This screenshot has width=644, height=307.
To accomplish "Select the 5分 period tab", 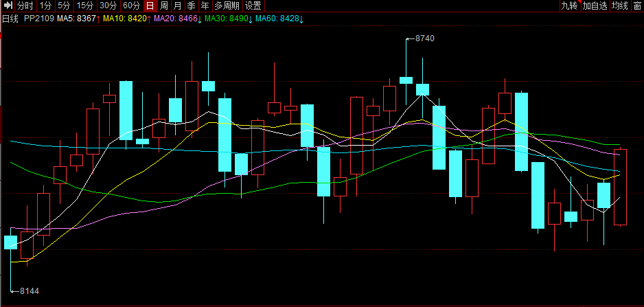I will pos(64,5).
